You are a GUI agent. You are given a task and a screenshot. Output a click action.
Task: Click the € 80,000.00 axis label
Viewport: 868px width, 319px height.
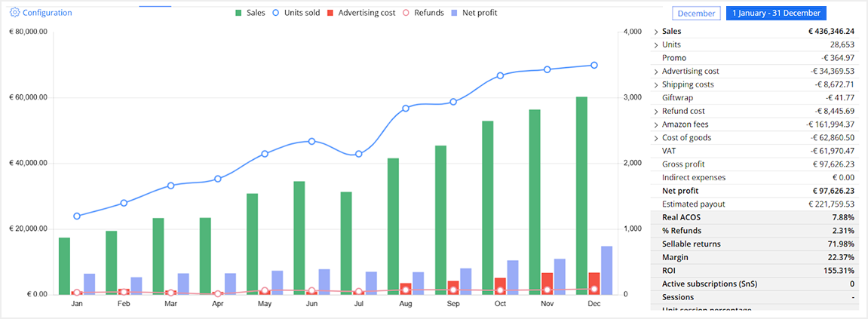coord(28,32)
